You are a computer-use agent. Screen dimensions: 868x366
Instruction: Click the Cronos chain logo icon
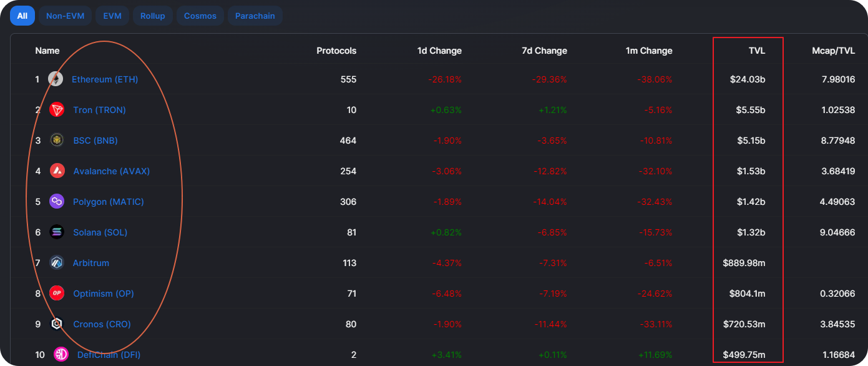(57, 324)
